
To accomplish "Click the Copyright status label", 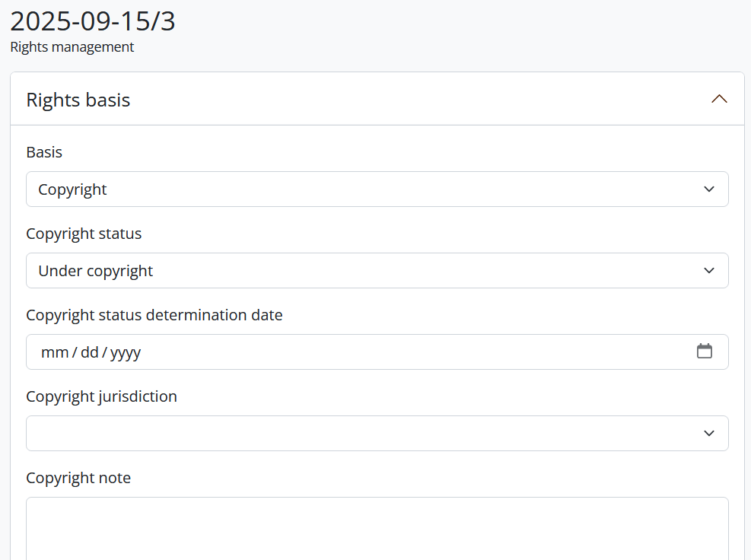I will point(84,234).
